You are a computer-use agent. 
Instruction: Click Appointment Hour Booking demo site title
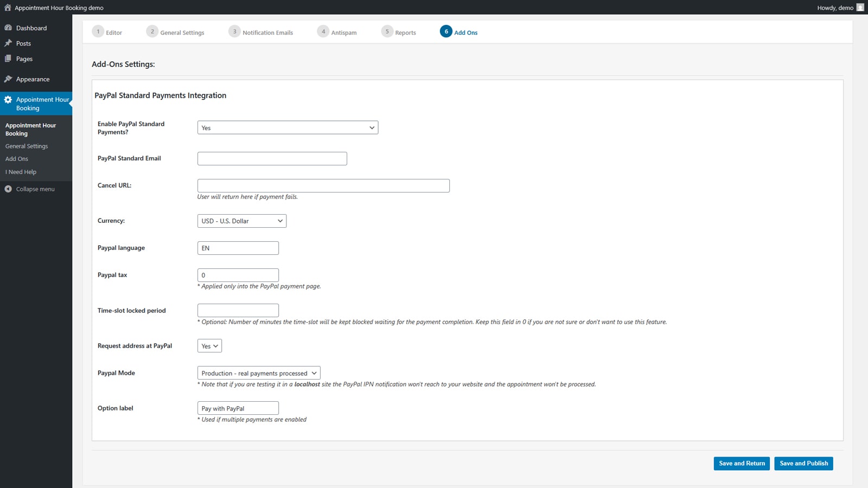(59, 8)
